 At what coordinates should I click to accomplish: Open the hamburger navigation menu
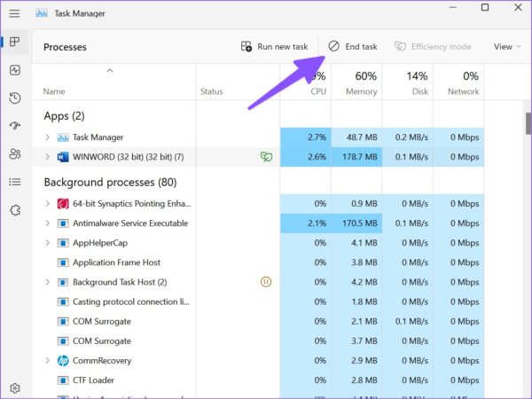pos(14,13)
